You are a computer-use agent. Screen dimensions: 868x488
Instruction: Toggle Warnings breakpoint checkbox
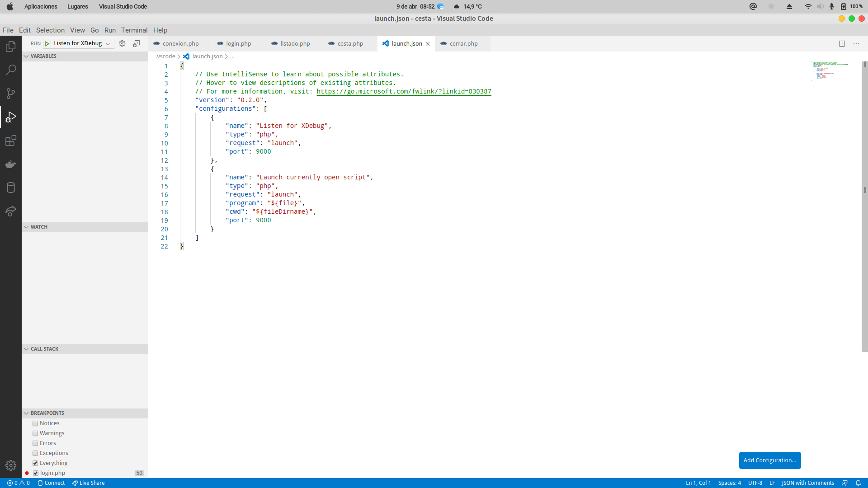(35, 433)
